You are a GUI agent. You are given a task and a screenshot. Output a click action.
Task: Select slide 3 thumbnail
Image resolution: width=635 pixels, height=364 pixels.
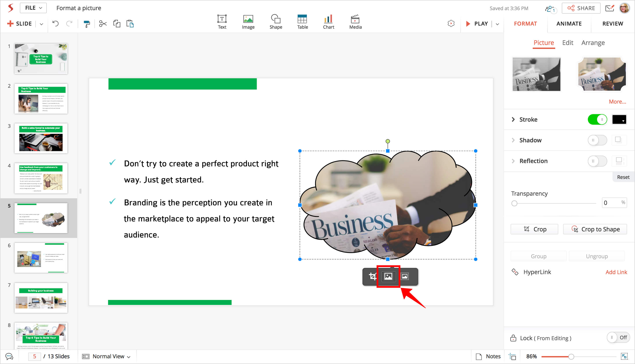[x=41, y=138]
